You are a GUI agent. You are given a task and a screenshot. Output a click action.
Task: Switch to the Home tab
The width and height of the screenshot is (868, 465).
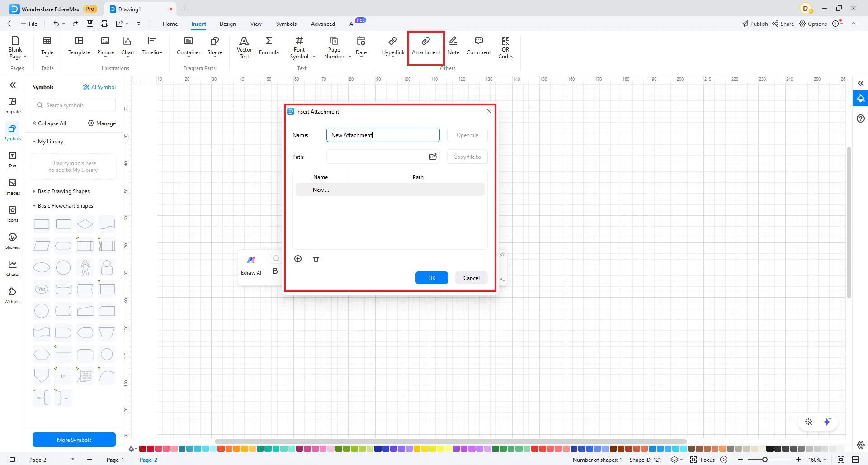(170, 24)
